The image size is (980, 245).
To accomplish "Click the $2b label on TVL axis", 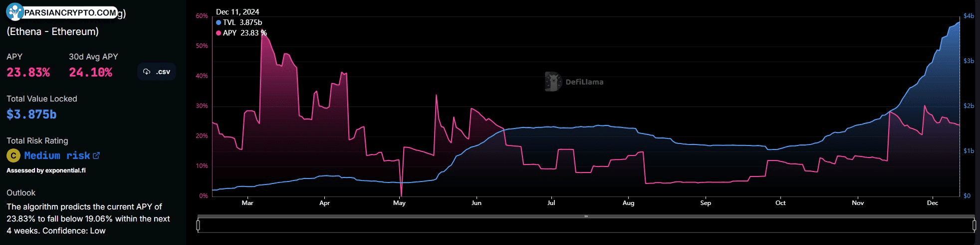I will (969, 106).
